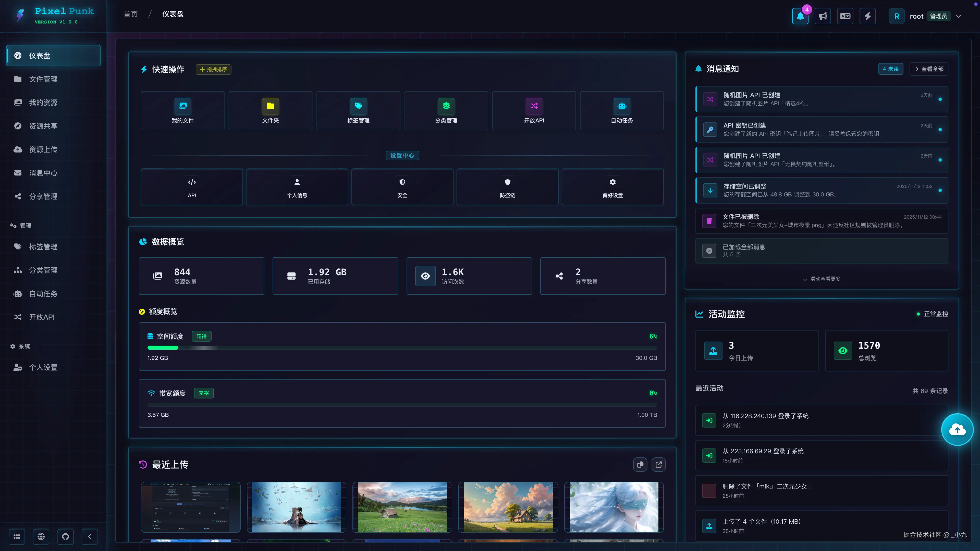This screenshot has width=980, height=551.
Task: Open the blindfolded girl image thumbnail
Action: click(x=614, y=507)
